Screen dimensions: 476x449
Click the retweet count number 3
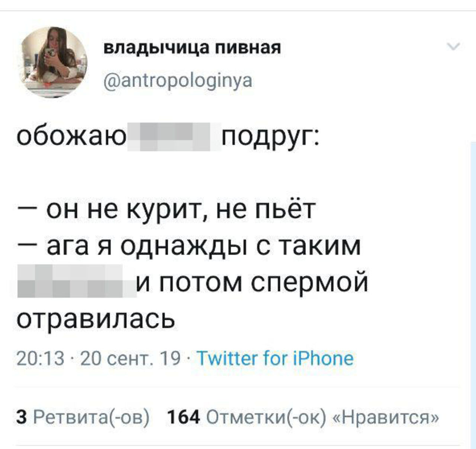pos(22,417)
